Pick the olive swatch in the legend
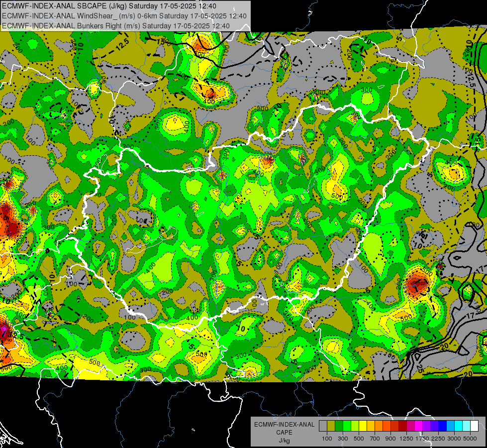This screenshot has height=448, width=487. pos(331,426)
